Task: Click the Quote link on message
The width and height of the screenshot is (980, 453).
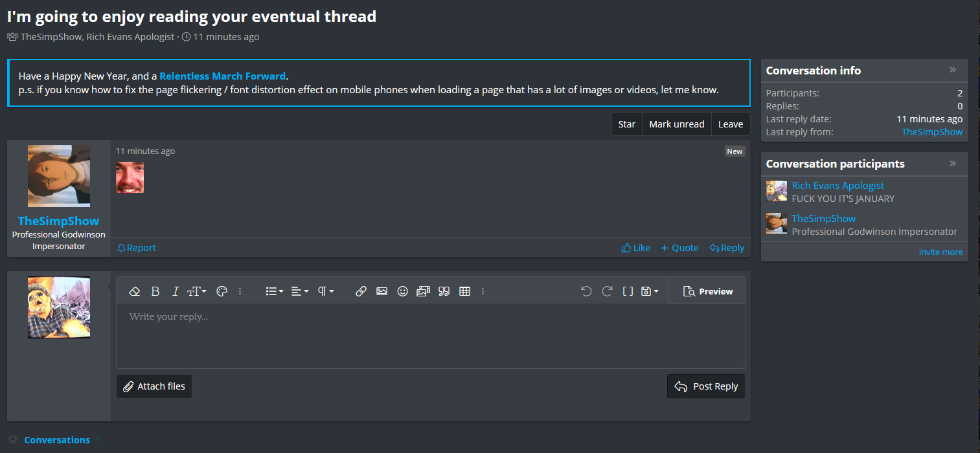Action: coord(679,248)
